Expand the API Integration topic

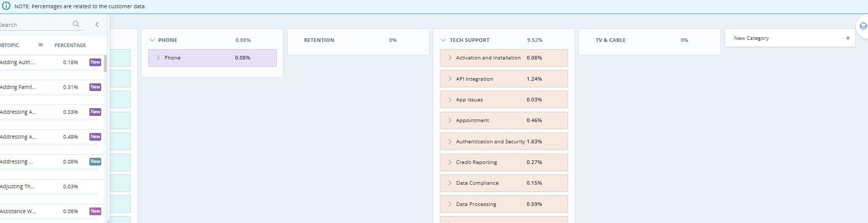pos(450,79)
